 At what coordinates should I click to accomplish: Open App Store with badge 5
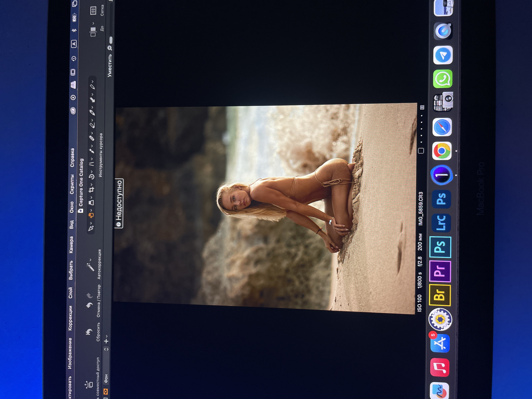click(440, 343)
